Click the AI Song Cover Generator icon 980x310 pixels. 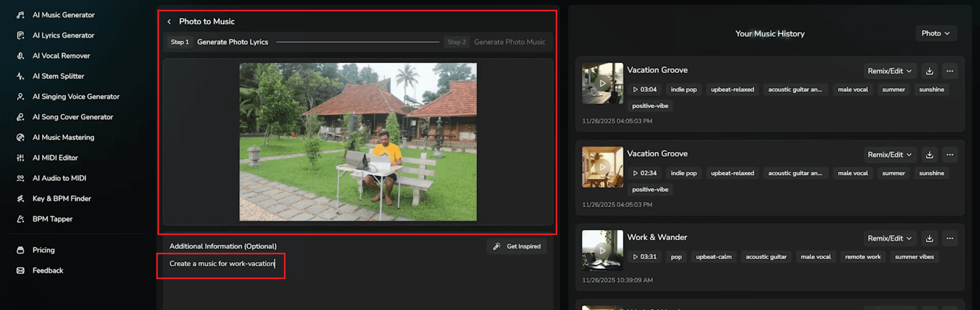(21, 117)
